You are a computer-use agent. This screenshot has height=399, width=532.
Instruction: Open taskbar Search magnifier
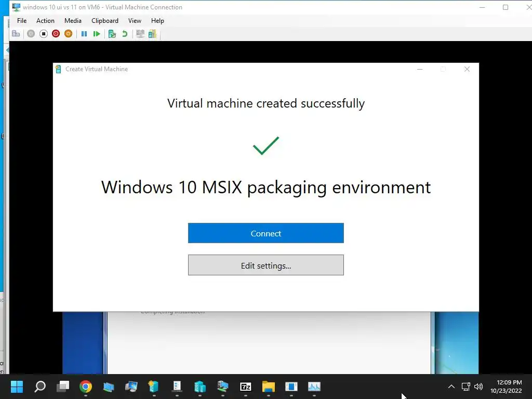point(40,387)
